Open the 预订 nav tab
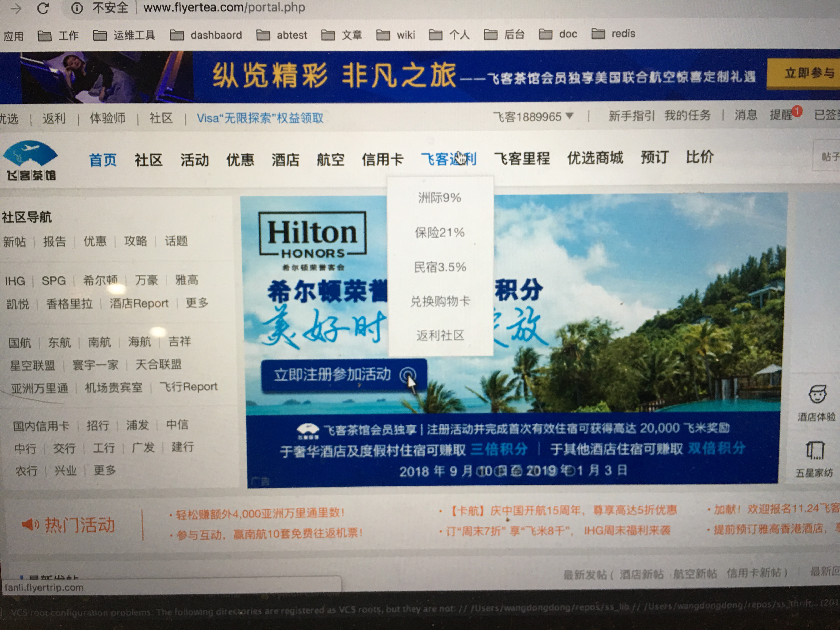 pyautogui.click(x=655, y=157)
